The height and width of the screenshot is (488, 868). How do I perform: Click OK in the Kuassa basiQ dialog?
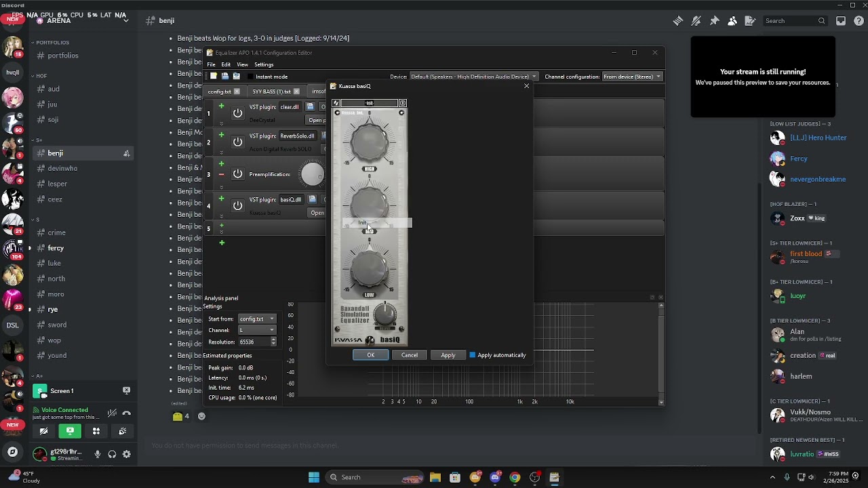(x=370, y=355)
